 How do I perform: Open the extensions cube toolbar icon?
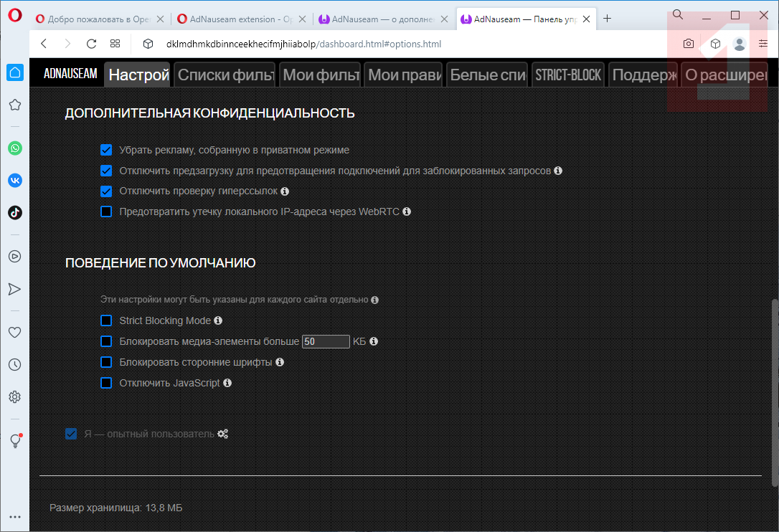click(x=715, y=44)
